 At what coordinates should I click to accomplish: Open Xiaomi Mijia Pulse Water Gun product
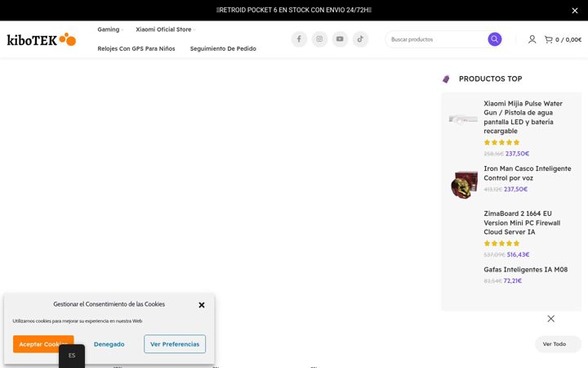click(523, 117)
